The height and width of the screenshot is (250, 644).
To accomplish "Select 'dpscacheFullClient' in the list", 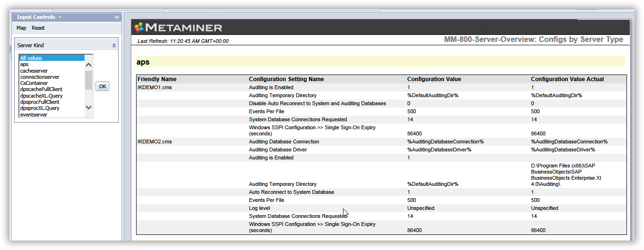I will point(52,89).
